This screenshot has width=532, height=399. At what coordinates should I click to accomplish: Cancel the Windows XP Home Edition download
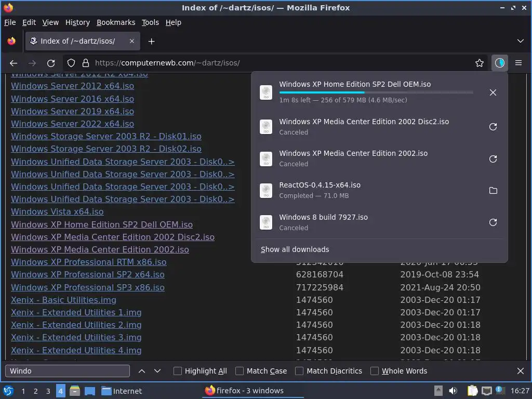click(493, 92)
